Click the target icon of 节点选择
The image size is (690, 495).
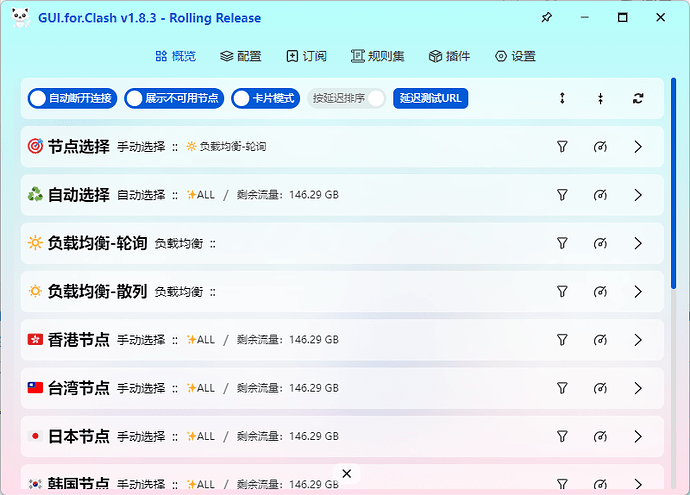tap(35, 146)
